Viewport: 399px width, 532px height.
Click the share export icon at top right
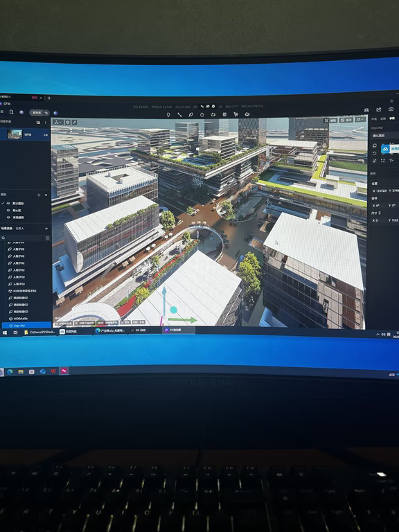(379, 109)
